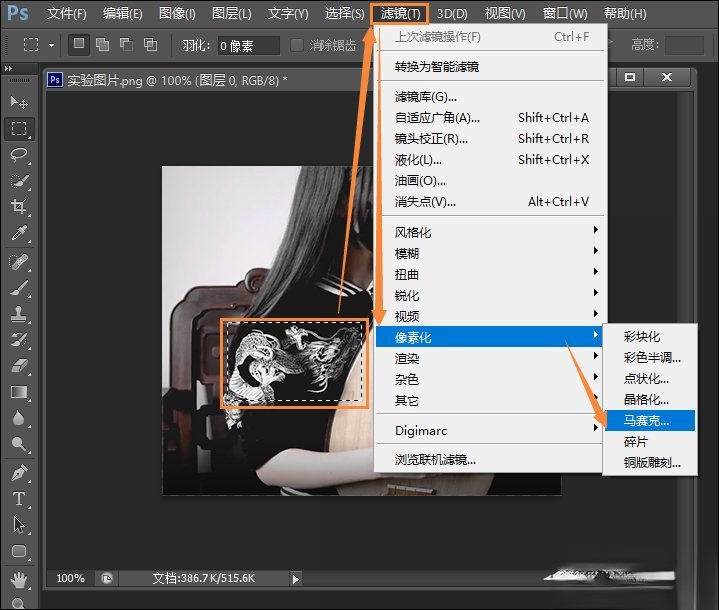Choose 彩色半调... from the submenu
This screenshot has height=610, width=719.
pos(650,357)
